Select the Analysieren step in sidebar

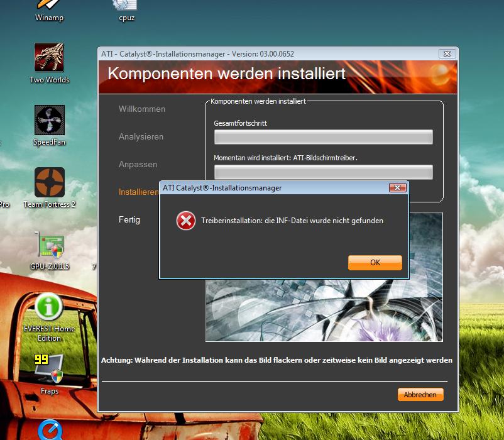click(x=141, y=136)
